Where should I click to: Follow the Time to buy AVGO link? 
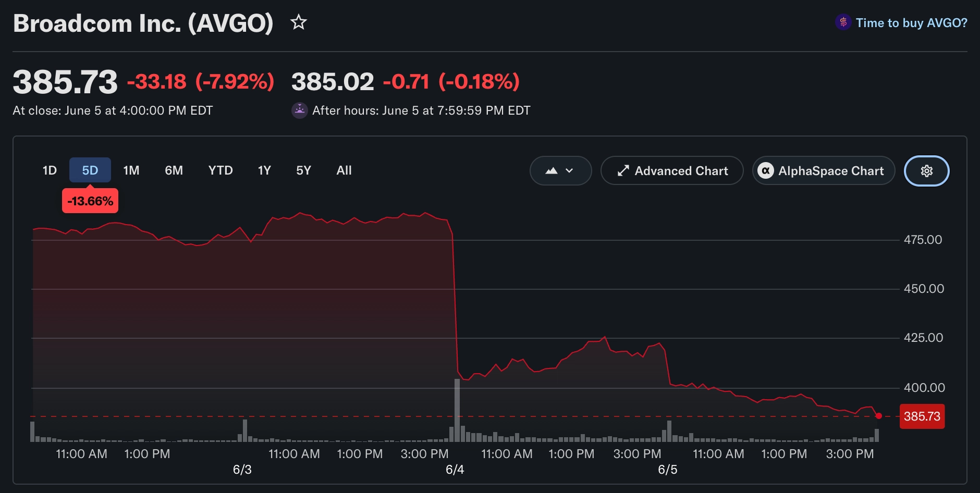coord(911,23)
